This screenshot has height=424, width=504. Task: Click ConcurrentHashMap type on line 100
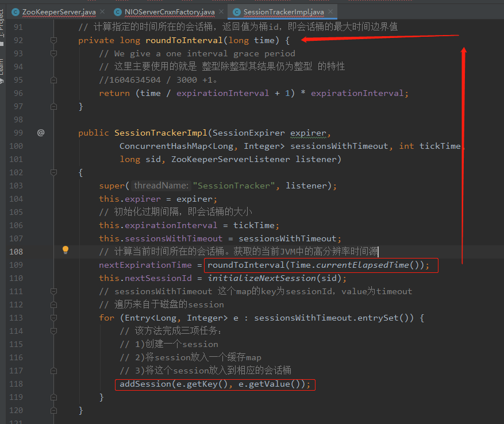164,146
